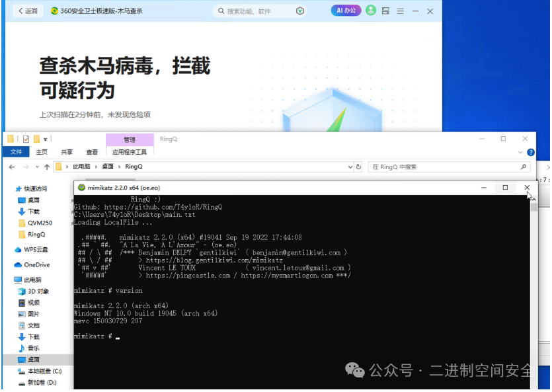Switch to the 查看 ribbon tab
Viewport: 552px width, 392px height.
[x=92, y=152]
